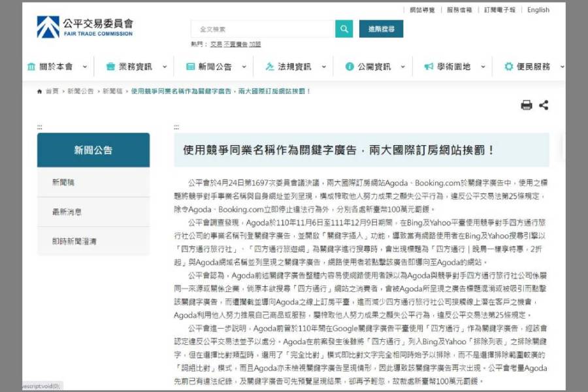
Task: Click the 進階搜尋 advanced search button
Action: pyautogui.click(x=381, y=29)
